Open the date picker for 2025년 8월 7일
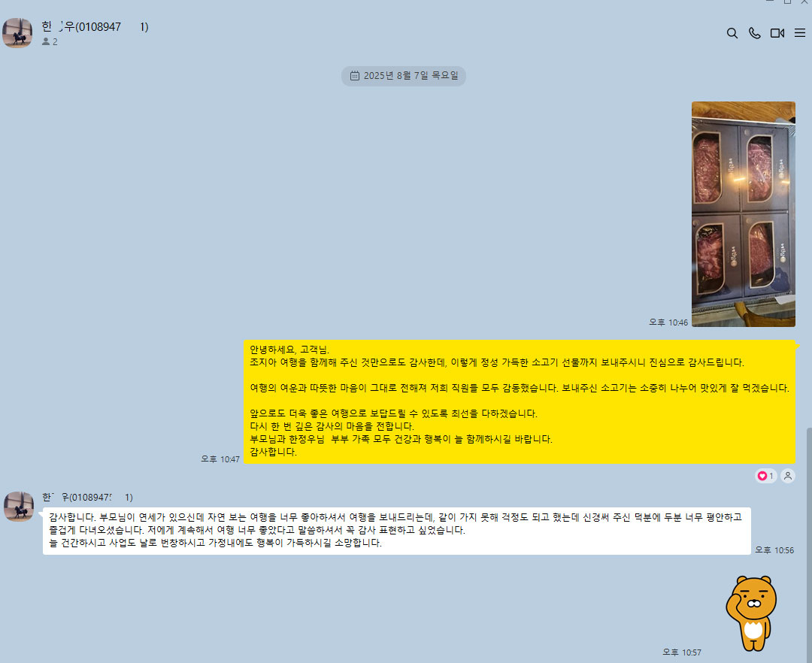 click(x=404, y=76)
